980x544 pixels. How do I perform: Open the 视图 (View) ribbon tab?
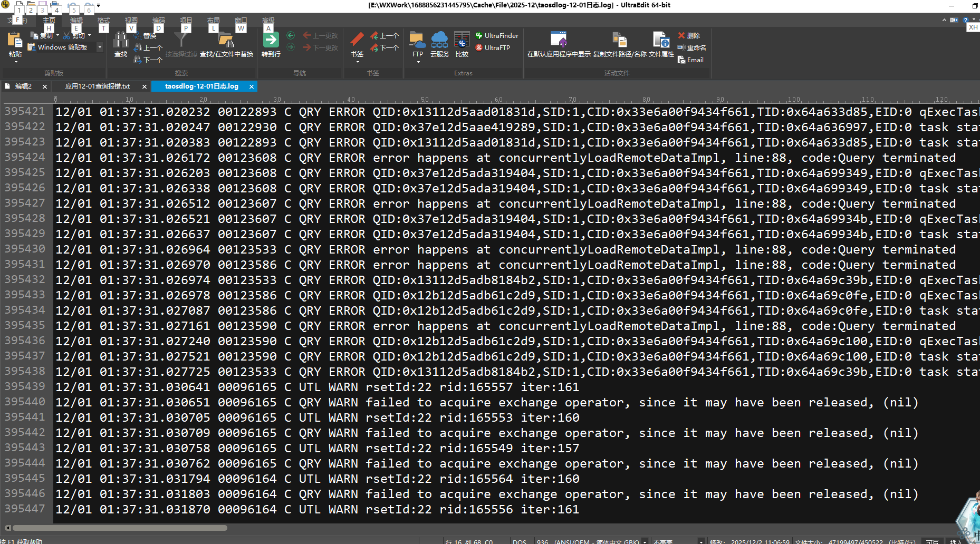(x=131, y=21)
